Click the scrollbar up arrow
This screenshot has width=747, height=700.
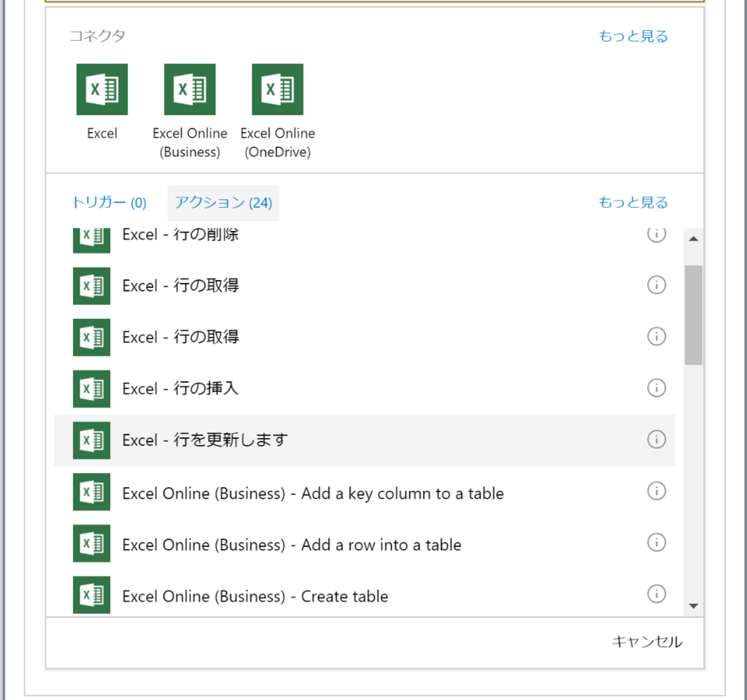coord(694,237)
